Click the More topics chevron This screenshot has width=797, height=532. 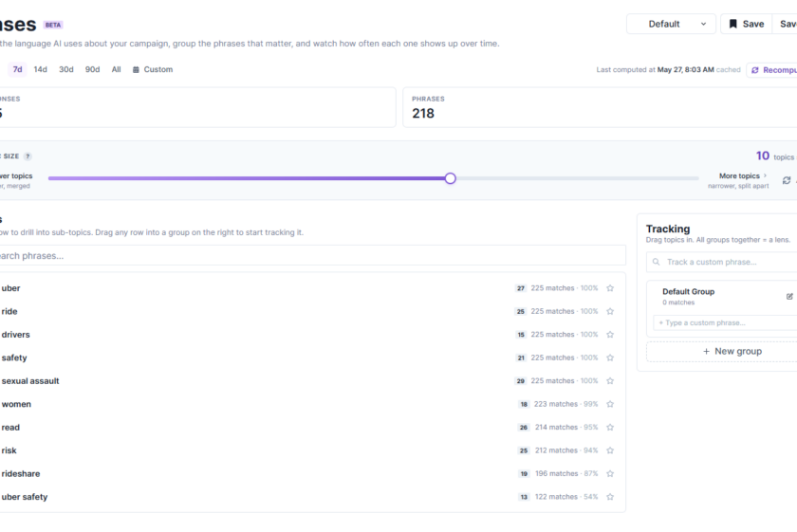tap(765, 175)
